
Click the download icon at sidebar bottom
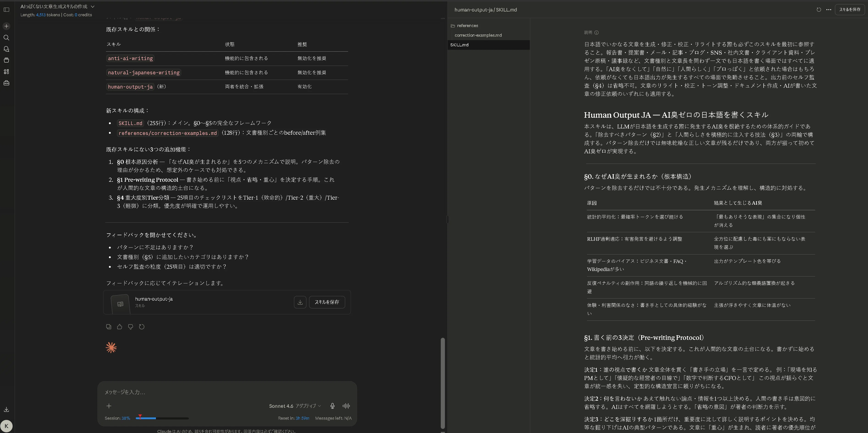(x=6, y=409)
